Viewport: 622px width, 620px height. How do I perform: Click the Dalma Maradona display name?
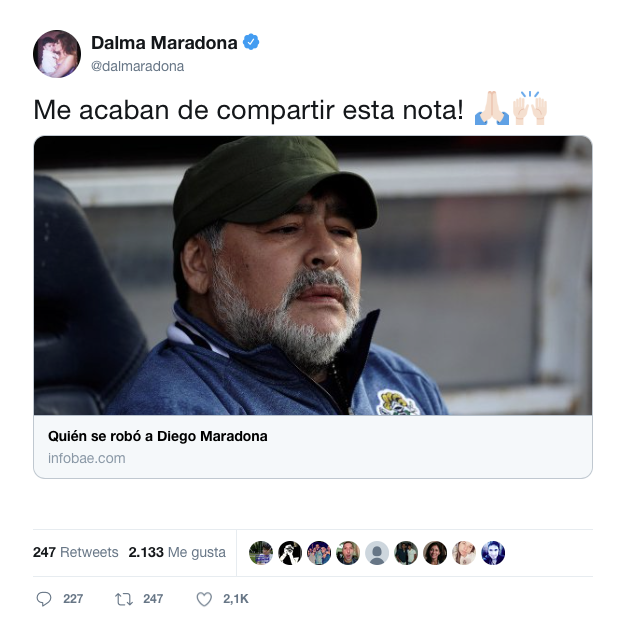tap(164, 42)
